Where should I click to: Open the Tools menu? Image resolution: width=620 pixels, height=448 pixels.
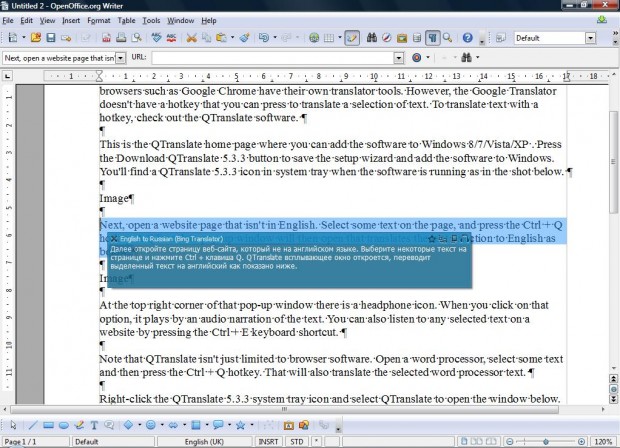click(151, 21)
